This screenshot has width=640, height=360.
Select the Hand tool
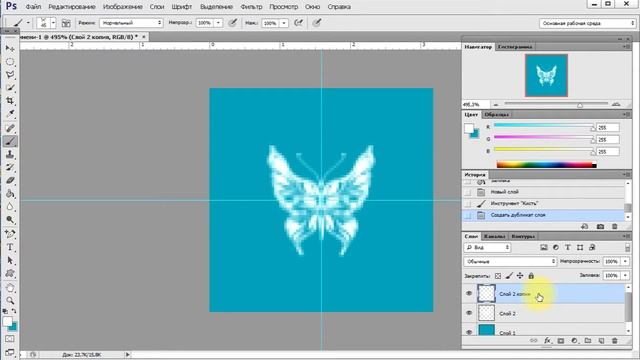10,288
